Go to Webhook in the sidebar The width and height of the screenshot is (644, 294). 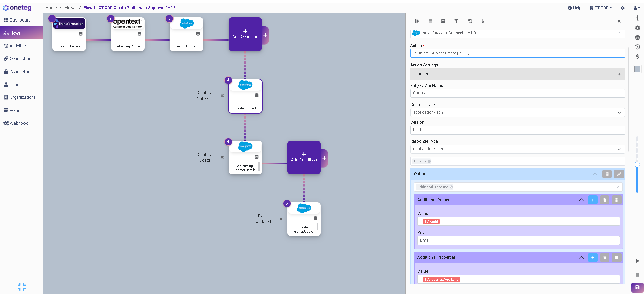point(19,123)
